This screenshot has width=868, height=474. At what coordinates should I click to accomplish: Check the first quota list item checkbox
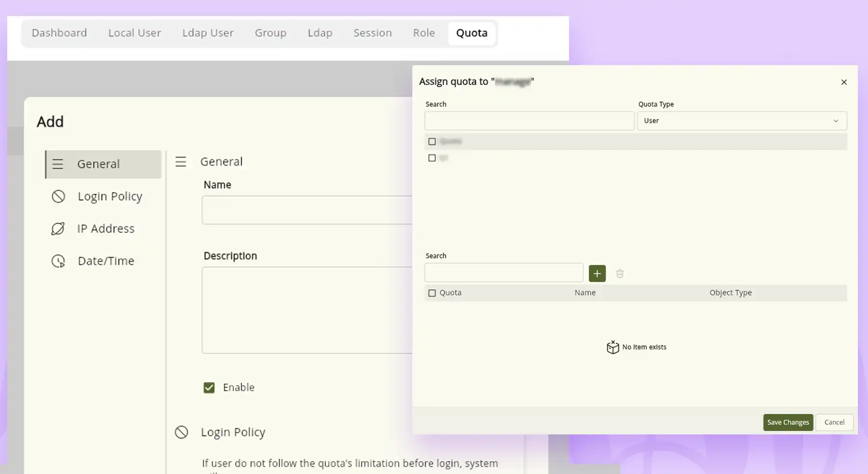432,141
